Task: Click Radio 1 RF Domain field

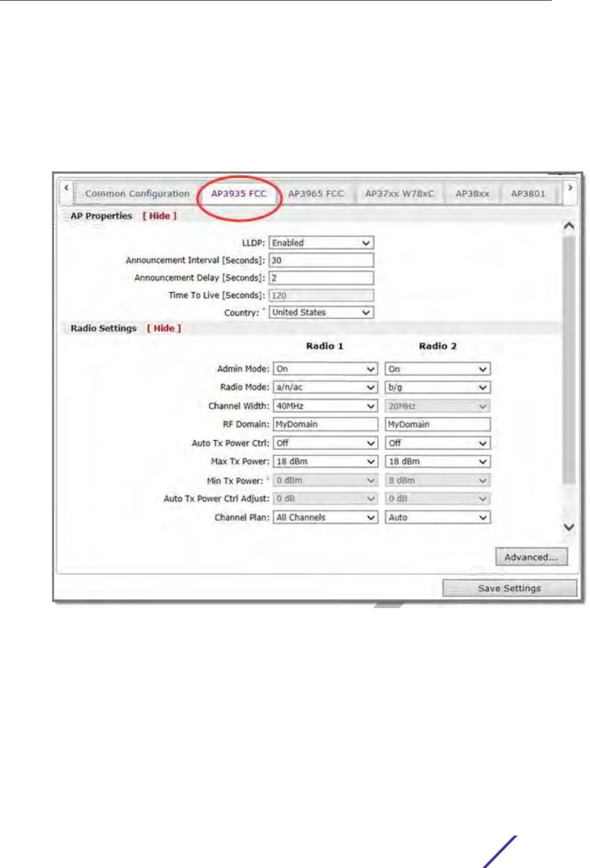Action: (325, 424)
